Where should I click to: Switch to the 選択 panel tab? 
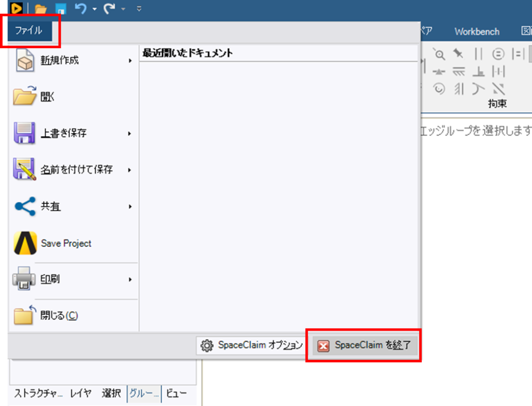111,393
